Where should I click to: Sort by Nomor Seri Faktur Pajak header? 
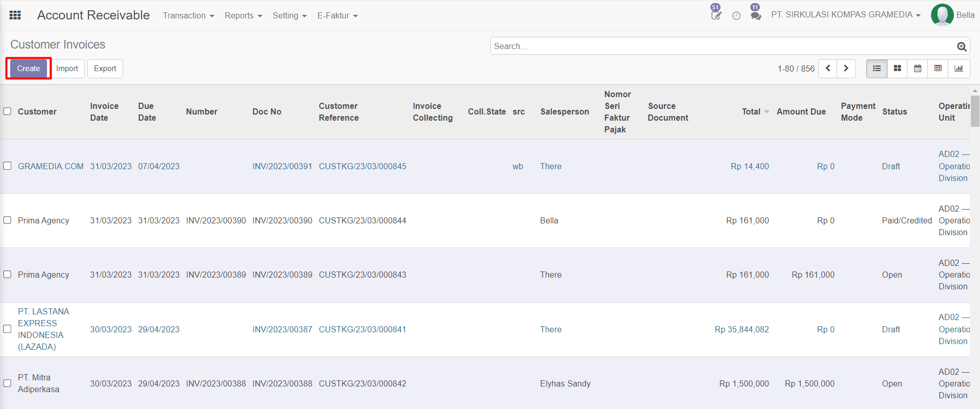coord(617,112)
